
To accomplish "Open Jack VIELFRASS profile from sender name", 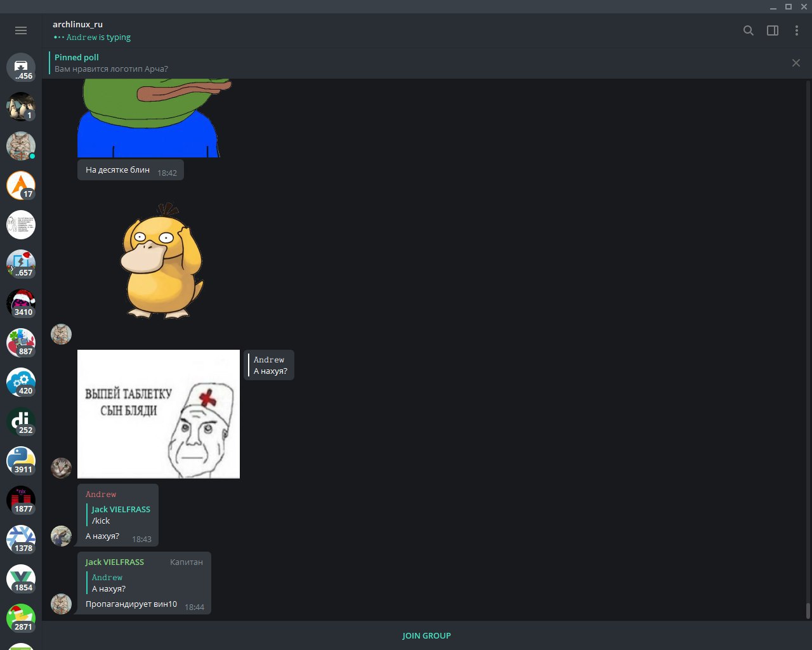I will tap(115, 562).
